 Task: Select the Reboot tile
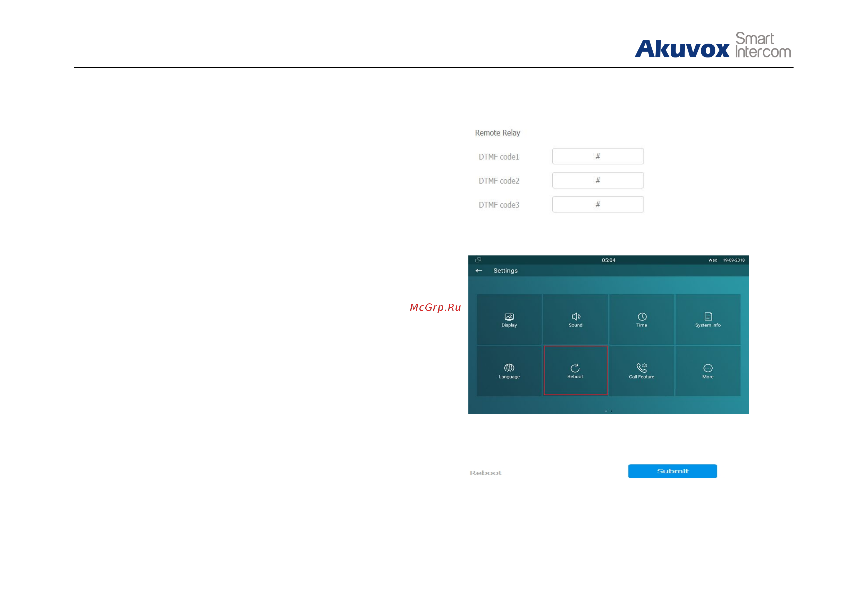tap(575, 370)
